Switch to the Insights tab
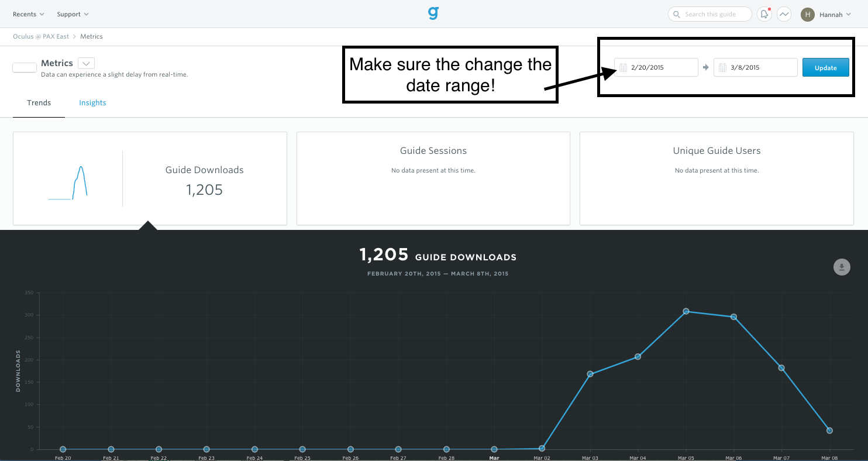868x461 pixels. 92,103
